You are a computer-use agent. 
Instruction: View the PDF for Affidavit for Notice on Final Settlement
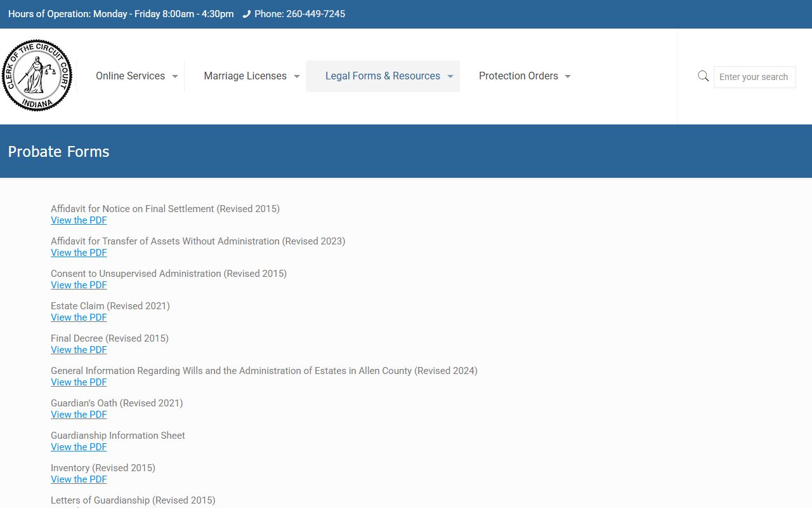point(79,220)
